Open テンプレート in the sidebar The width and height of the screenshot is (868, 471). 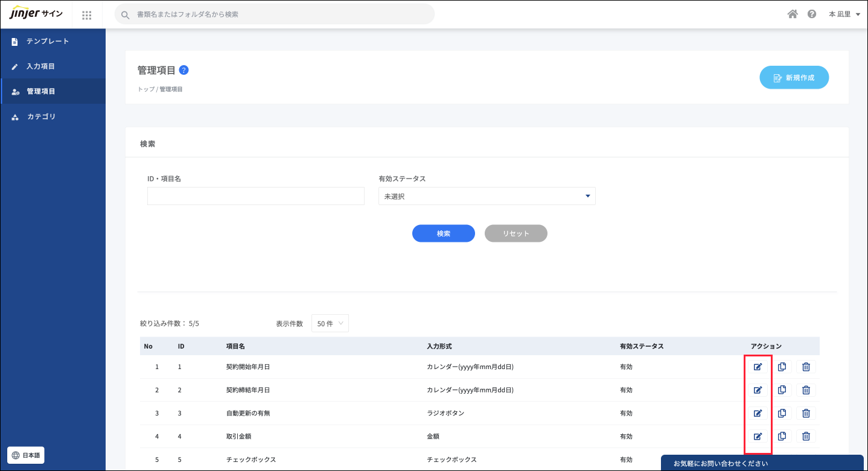[x=48, y=41]
